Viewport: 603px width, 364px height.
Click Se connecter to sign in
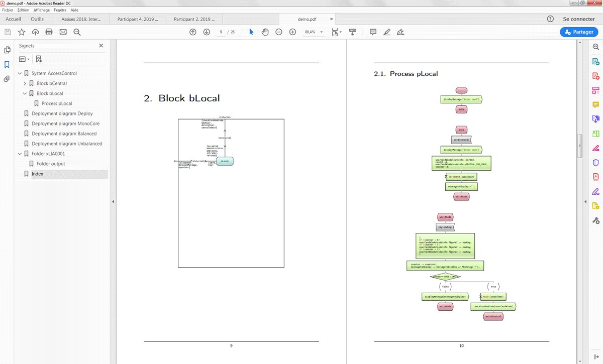(578, 19)
